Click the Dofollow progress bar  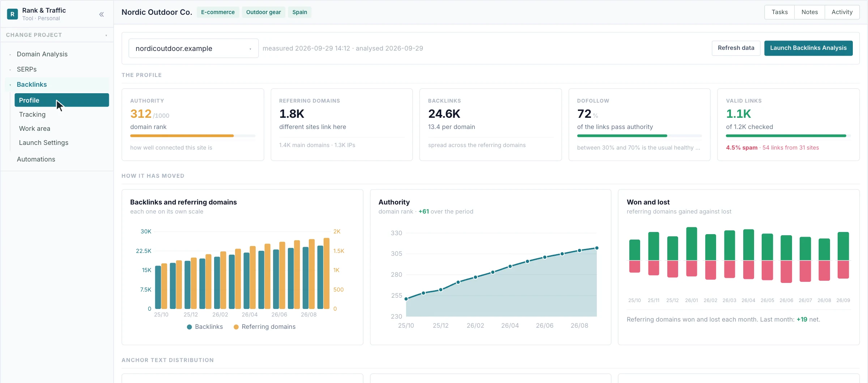(x=639, y=136)
